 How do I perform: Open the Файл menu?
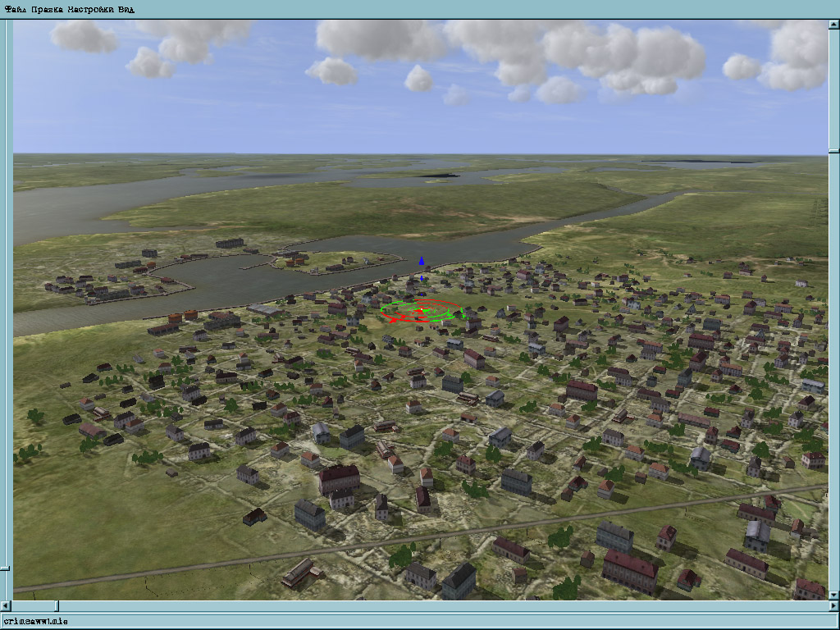pyautogui.click(x=15, y=9)
